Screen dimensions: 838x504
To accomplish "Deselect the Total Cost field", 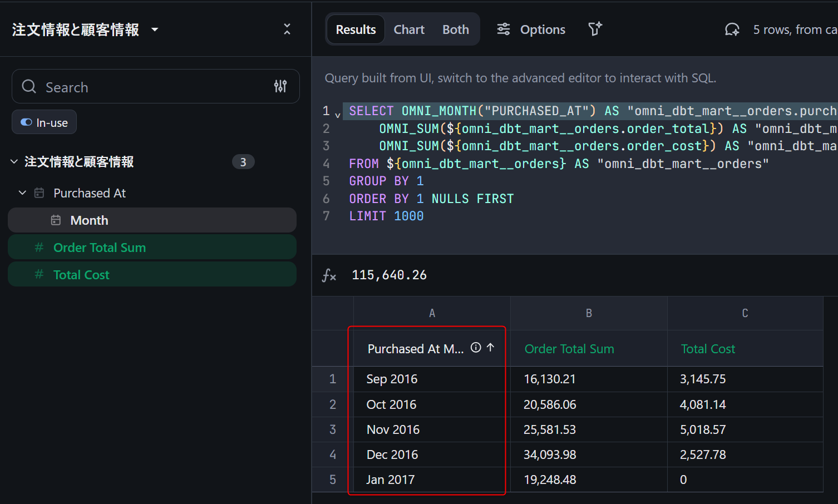I will coord(81,275).
